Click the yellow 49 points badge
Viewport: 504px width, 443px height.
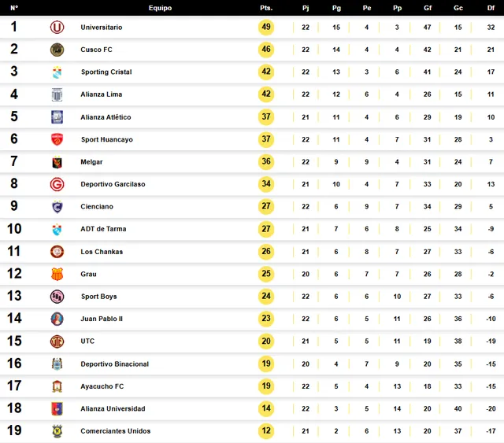pos(266,27)
